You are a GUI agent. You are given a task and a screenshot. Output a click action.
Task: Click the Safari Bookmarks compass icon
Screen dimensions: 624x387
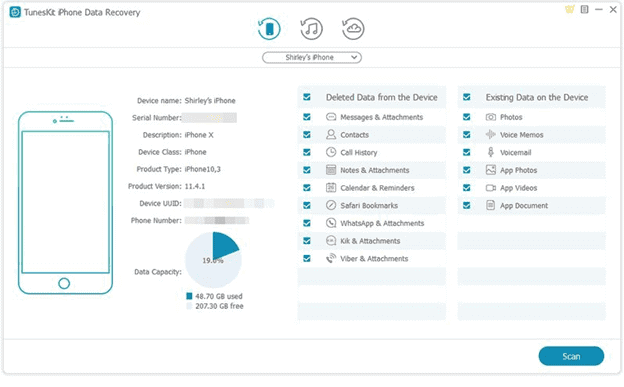point(331,205)
